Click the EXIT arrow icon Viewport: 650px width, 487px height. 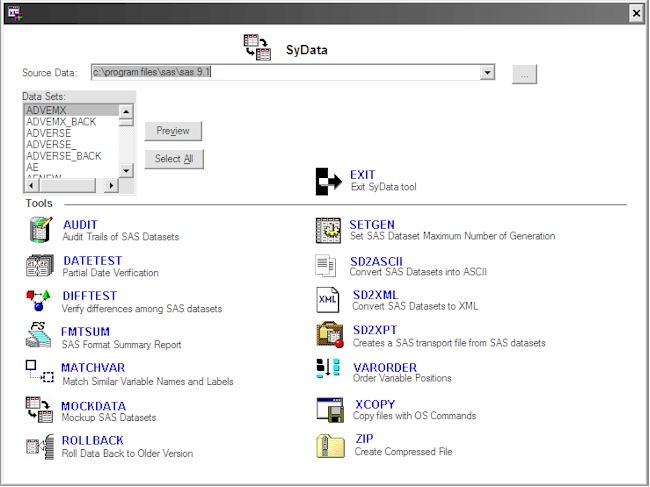(x=329, y=181)
